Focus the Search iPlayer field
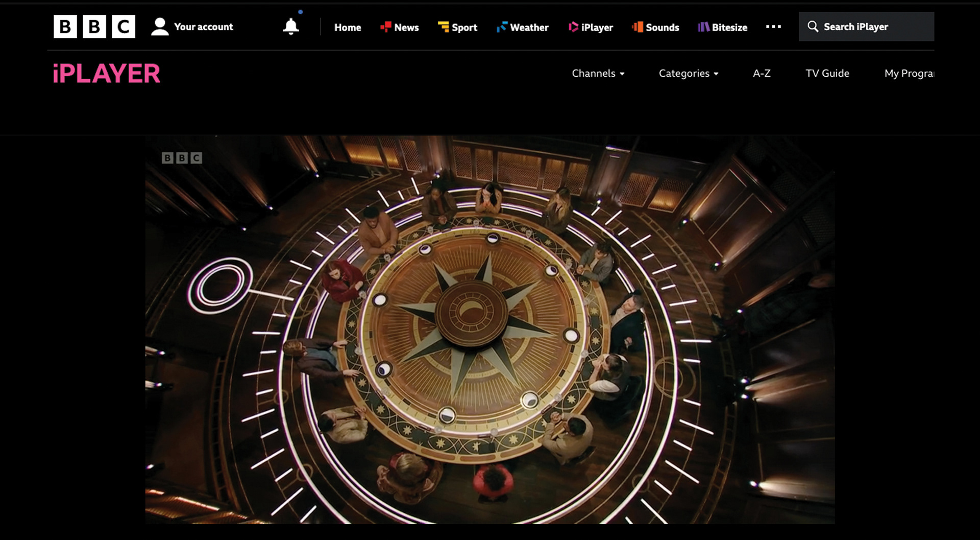Viewport: 980px width, 540px height. tap(867, 27)
